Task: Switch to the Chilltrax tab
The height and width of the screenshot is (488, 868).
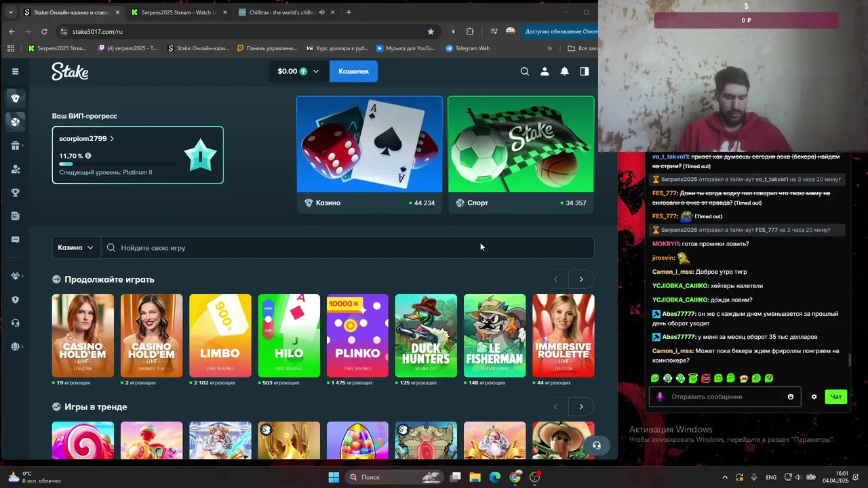Action: pos(286,12)
